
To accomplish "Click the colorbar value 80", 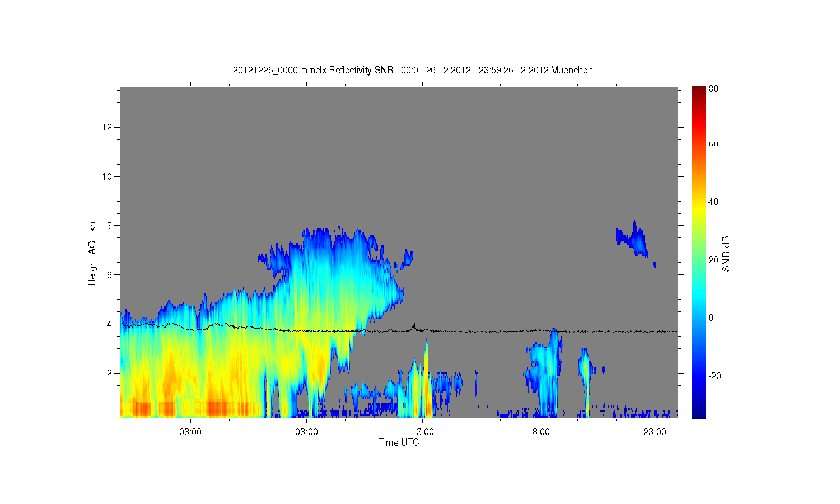I will pyautogui.click(x=713, y=89).
